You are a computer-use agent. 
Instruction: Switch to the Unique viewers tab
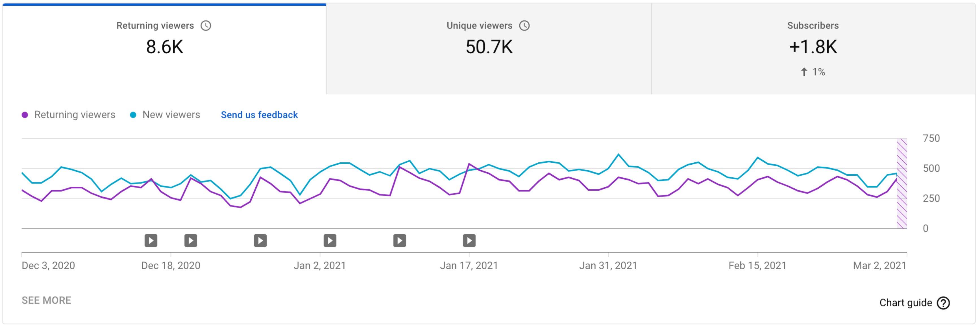[489, 47]
